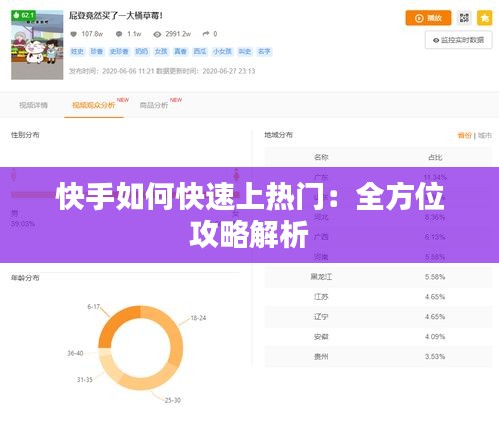499x430 pixels.
Task: Click the 性别分布 section heading
Action: pyautogui.click(x=25, y=135)
